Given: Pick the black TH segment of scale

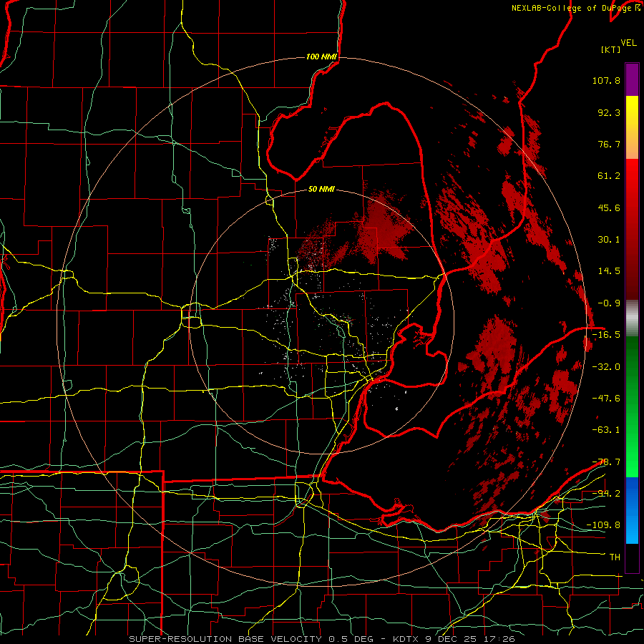Looking at the screenshot, I should [x=632, y=557].
